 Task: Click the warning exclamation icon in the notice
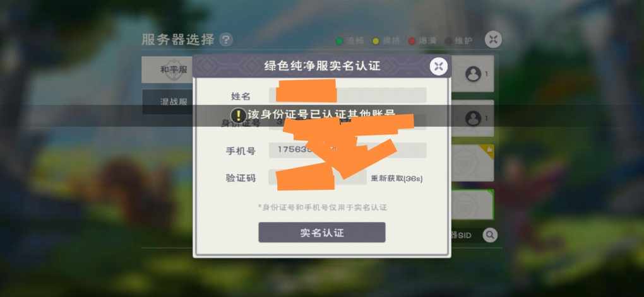pos(237,115)
